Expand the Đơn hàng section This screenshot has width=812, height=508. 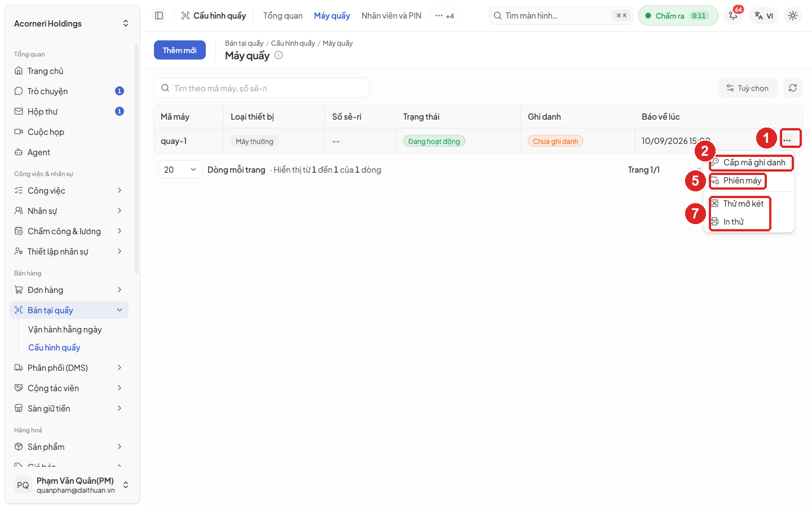pos(69,290)
